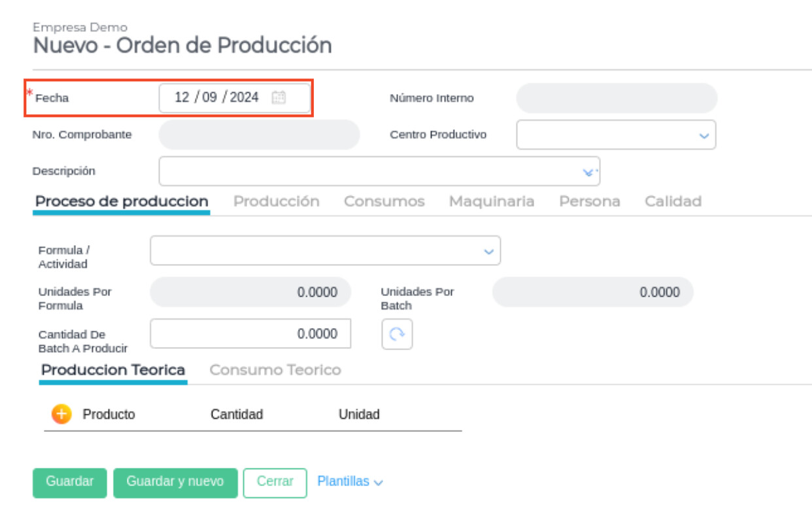Open the Formula / Actividad dropdown
812x526 pixels.
click(488, 251)
